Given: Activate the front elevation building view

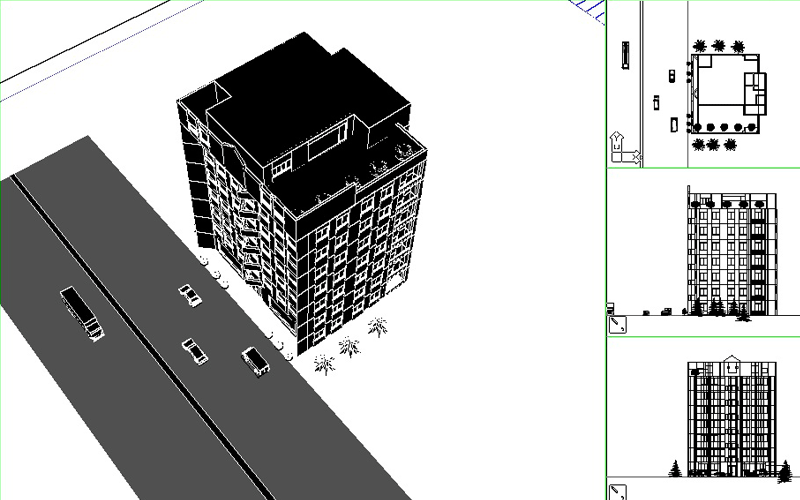Looking at the screenshot, I should click(x=732, y=417).
